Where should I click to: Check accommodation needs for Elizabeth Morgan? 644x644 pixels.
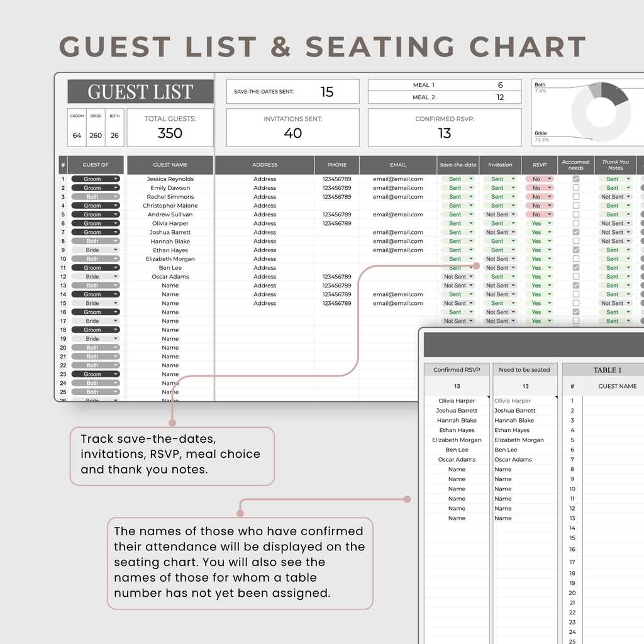(576, 258)
